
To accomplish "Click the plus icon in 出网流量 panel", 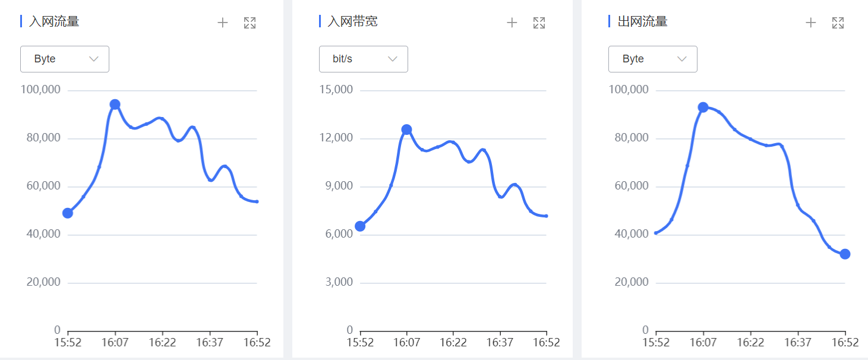I will point(811,23).
